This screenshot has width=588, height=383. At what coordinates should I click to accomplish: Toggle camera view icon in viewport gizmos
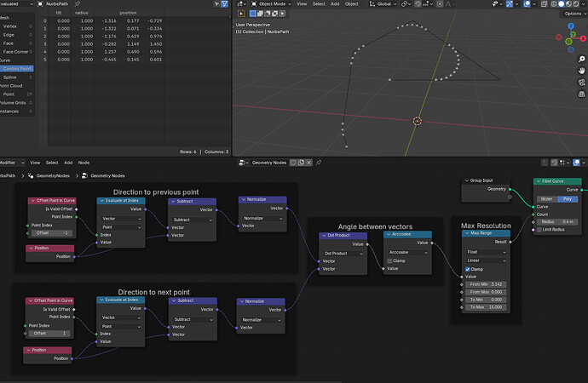click(582, 83)
